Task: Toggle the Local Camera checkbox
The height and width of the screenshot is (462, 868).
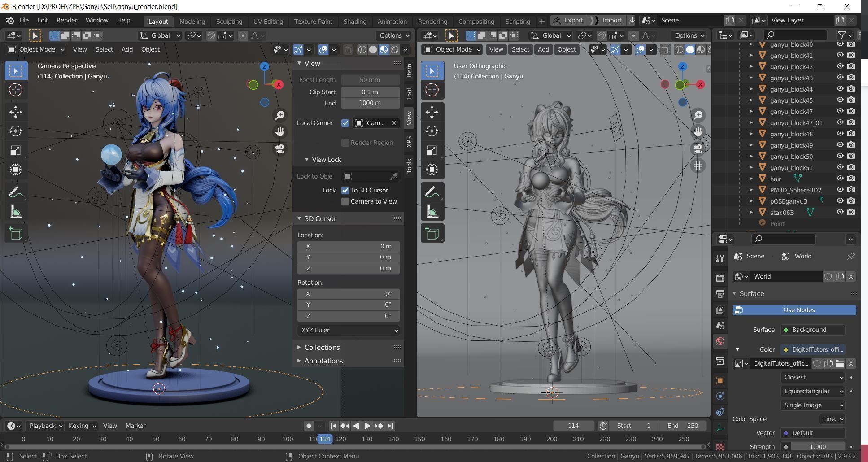Action: click(345, 123)
